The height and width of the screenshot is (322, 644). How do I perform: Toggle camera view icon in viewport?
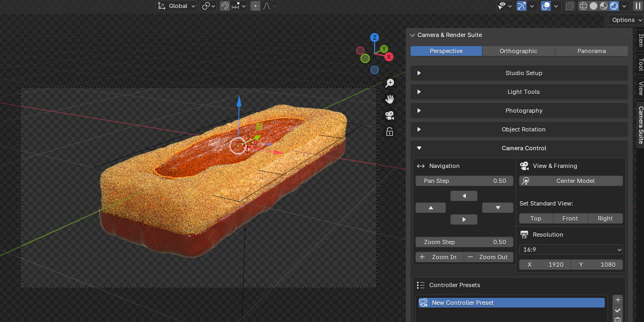(390, 115)
